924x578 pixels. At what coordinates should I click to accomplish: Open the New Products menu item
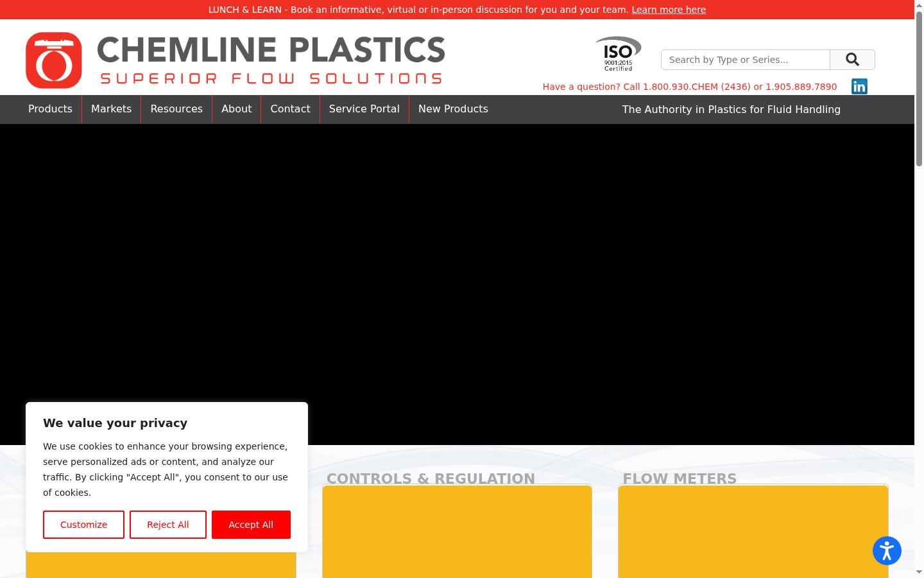pyautogui.click(x=453, y=109)
